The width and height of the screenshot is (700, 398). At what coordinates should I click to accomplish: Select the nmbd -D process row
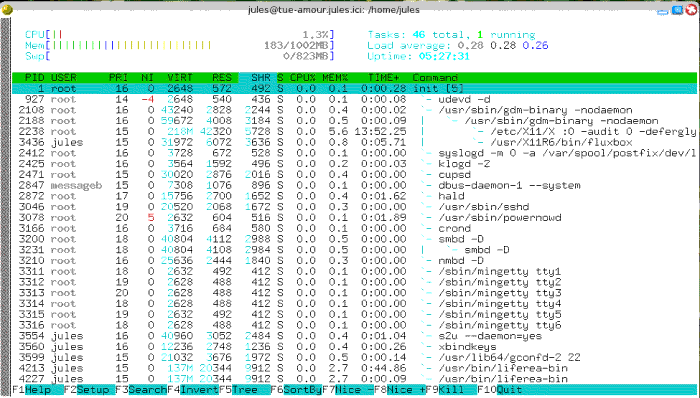(x=354, y=261)
